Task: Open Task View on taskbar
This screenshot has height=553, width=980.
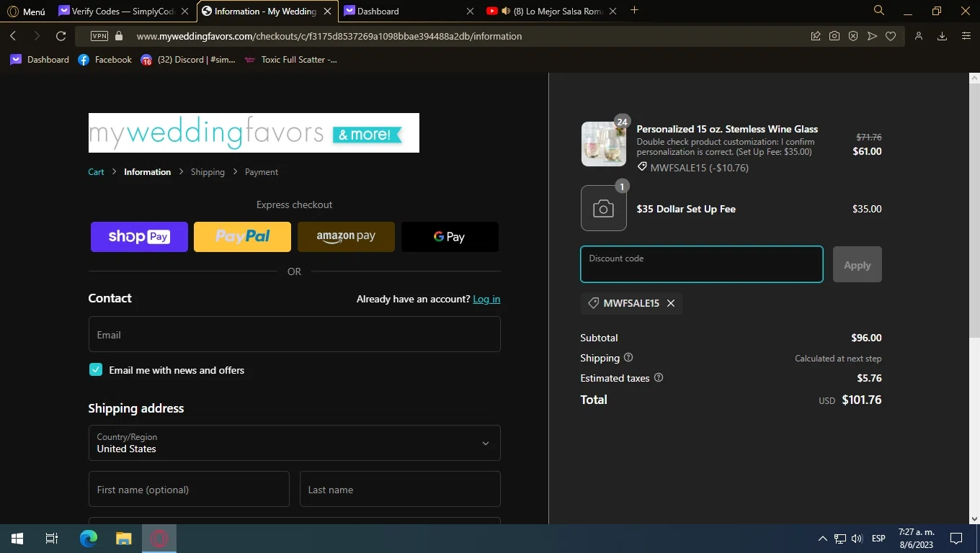Action: pyautogui.click(x=52, y=539)
